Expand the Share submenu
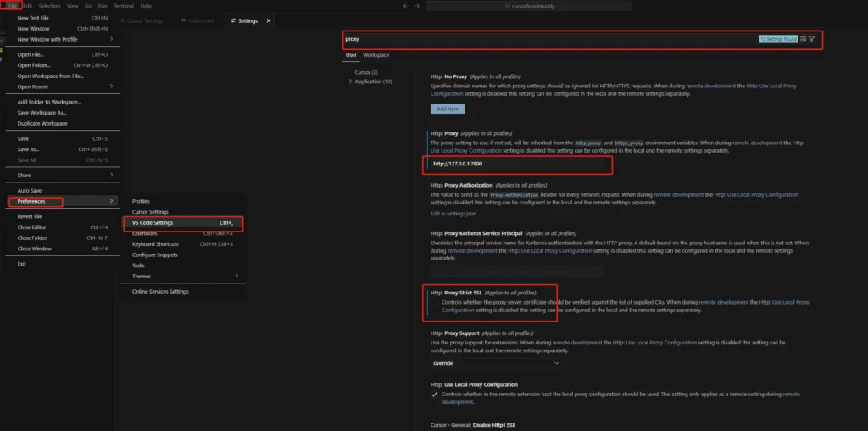Viewport: 868px width, 431px height. pyautogui.click(x=111, y=175)
